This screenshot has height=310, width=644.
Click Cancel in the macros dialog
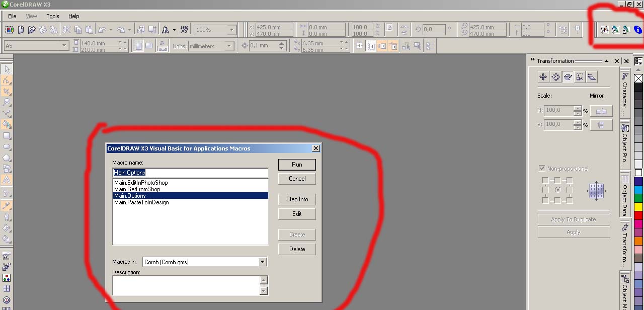(297, 179)
